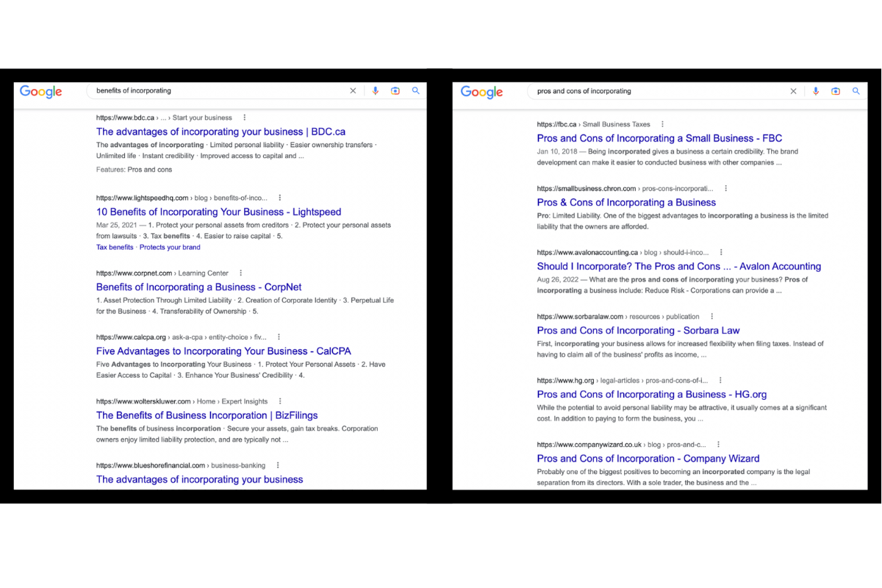Clear the 'benefits of incorporating' search with the X

tap(353, 91)
